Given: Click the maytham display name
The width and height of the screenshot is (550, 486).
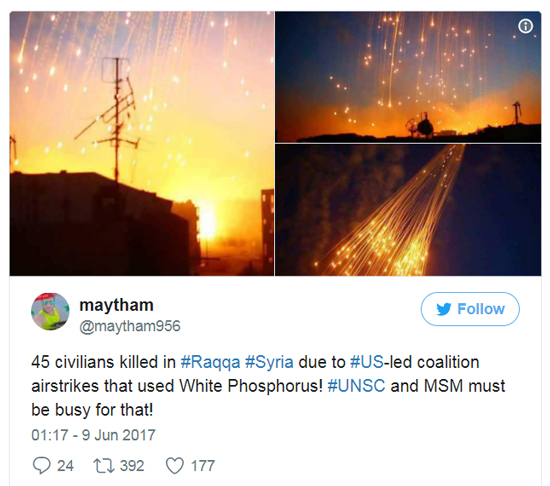Looking at the screenshot, I should (116, 305).
